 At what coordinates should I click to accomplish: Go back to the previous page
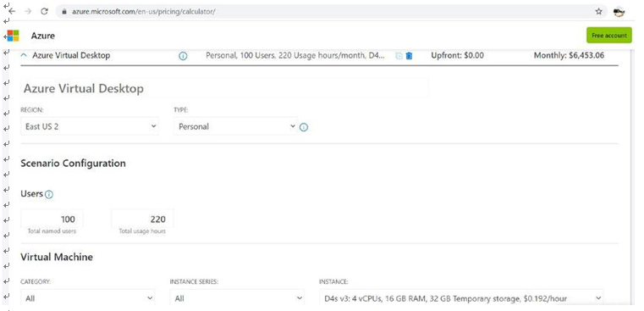(12, 12)
